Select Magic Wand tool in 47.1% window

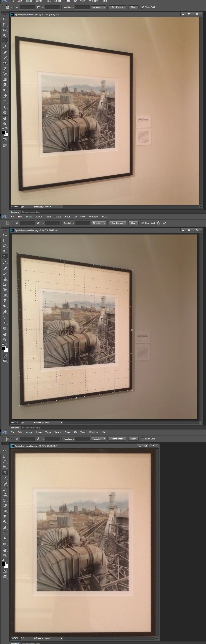click(5, 36)
